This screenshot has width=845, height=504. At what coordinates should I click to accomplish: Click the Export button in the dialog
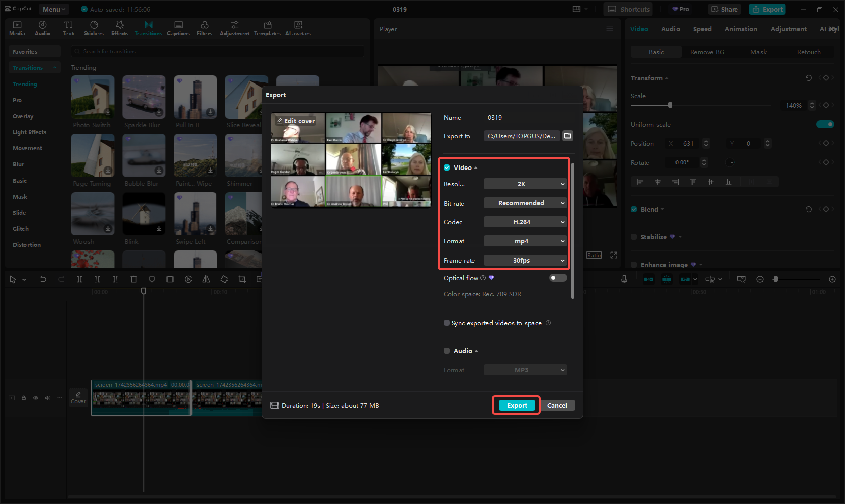[517, 405]
